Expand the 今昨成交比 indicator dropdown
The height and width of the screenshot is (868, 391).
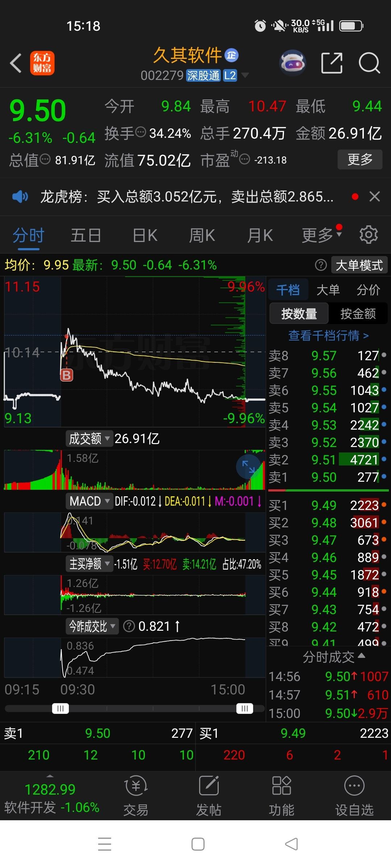92,626
